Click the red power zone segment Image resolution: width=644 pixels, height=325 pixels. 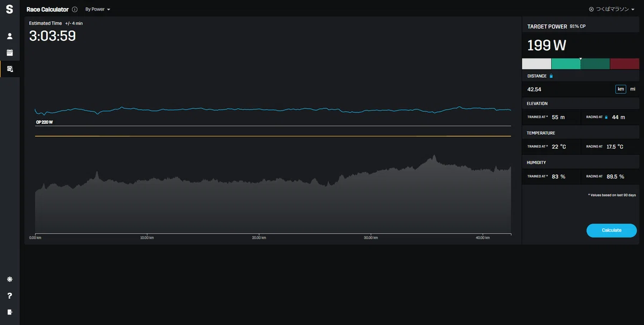(625, 64)
